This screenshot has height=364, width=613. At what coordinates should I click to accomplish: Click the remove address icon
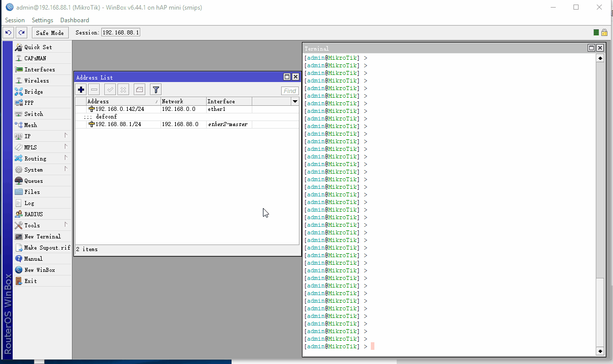click(x=94, y=89)
